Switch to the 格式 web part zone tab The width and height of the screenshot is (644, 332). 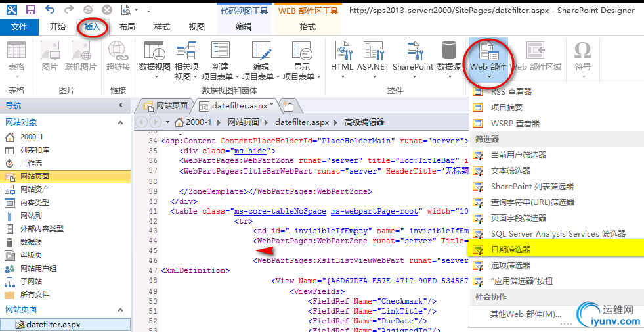[308, 27]
